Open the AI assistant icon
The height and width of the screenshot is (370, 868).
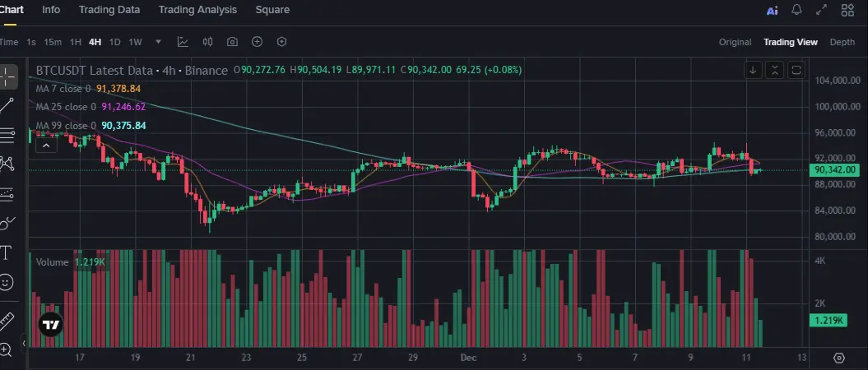[x=772, y=11]
